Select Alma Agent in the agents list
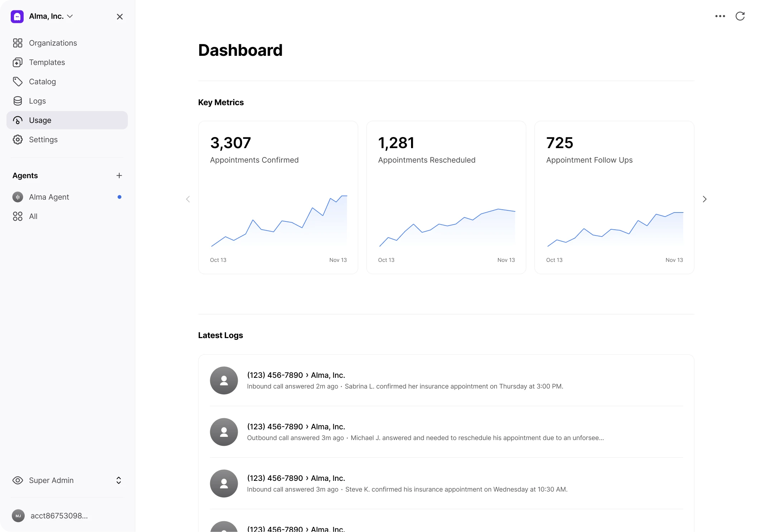 click(x=67, y=197)
